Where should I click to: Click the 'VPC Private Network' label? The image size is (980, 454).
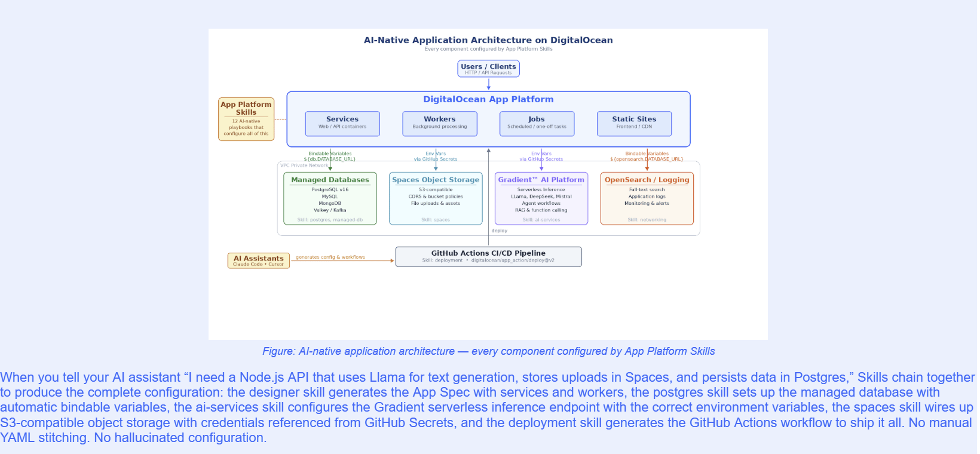tap(304, 165)
